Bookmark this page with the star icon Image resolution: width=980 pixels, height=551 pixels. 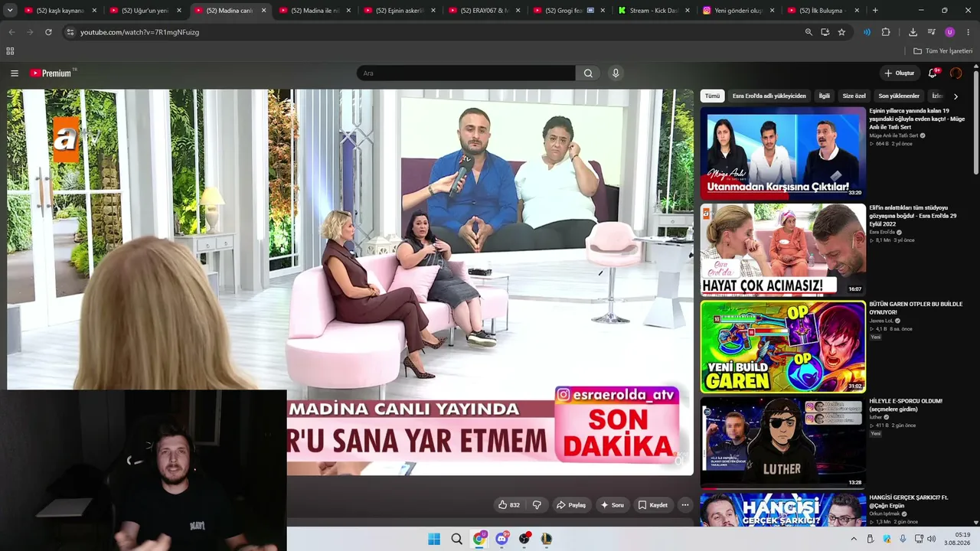click(841, 32)
